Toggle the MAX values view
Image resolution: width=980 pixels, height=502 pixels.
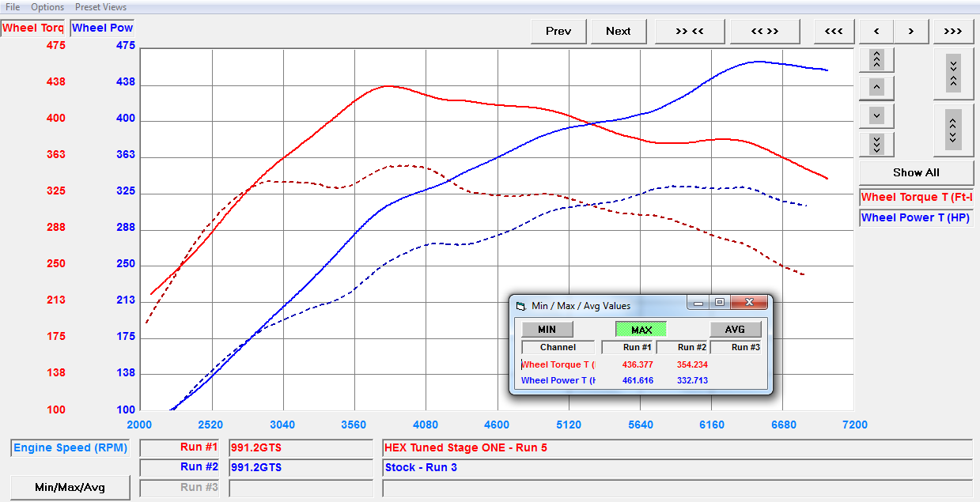tap(641, 330)
